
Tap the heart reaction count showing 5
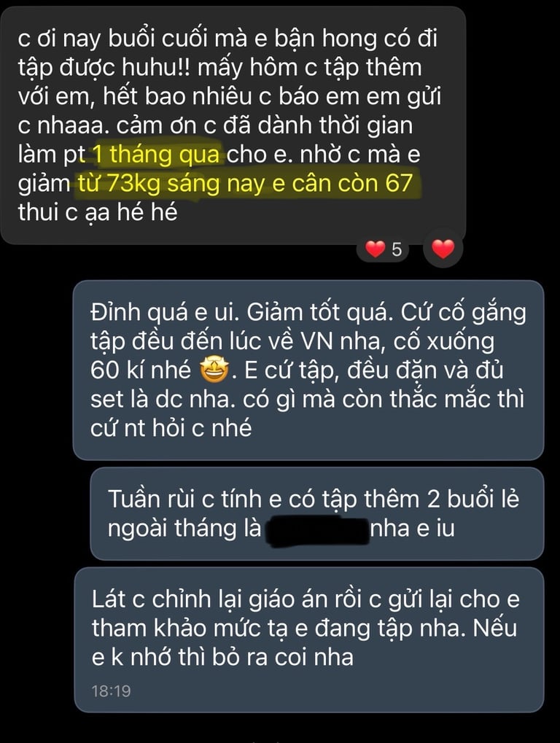point(383,249)
